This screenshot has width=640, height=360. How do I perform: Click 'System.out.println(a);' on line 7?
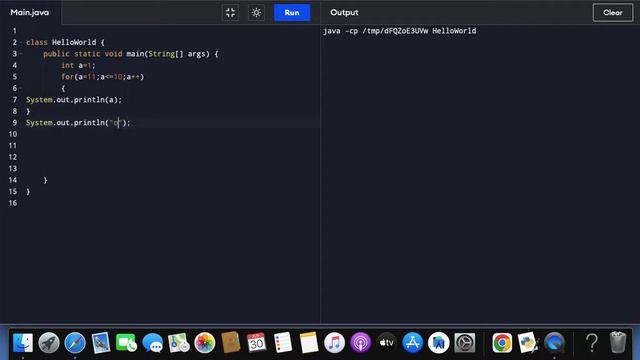coord(74,100)
